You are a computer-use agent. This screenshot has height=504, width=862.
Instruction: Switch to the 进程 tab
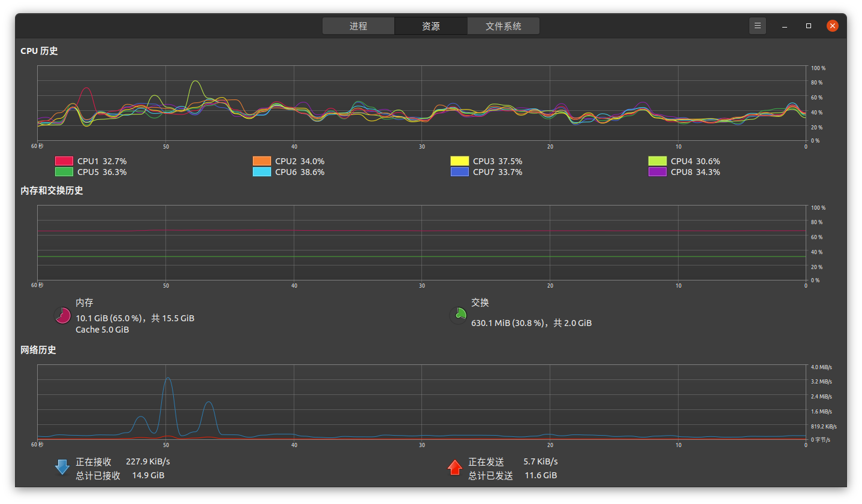pyautogui.click(x=358, y=26)
